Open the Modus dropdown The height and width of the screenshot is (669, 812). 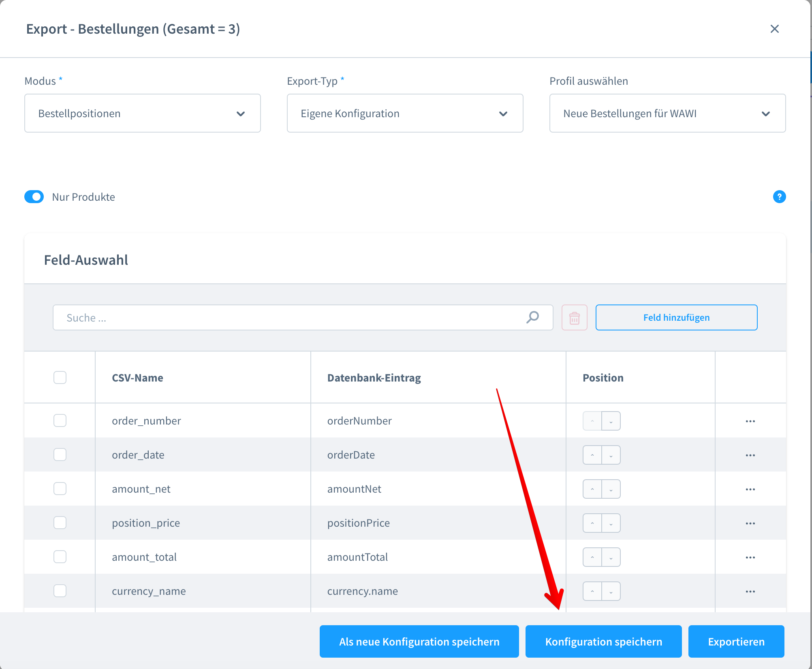click(142, 114)
